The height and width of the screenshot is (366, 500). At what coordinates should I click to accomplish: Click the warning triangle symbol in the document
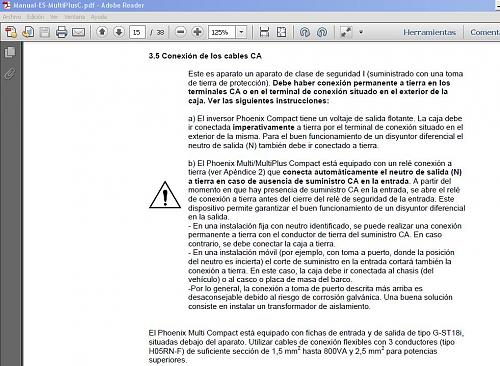(x=165, y=195)
